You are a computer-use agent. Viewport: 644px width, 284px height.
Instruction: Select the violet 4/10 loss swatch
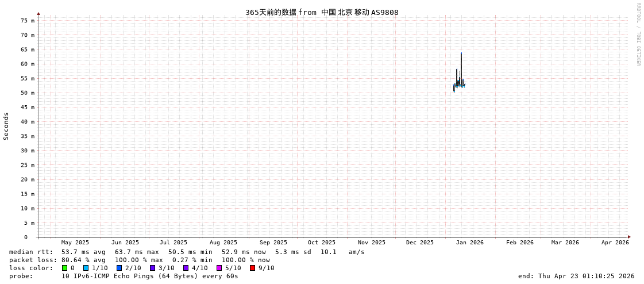click(186, 268)
